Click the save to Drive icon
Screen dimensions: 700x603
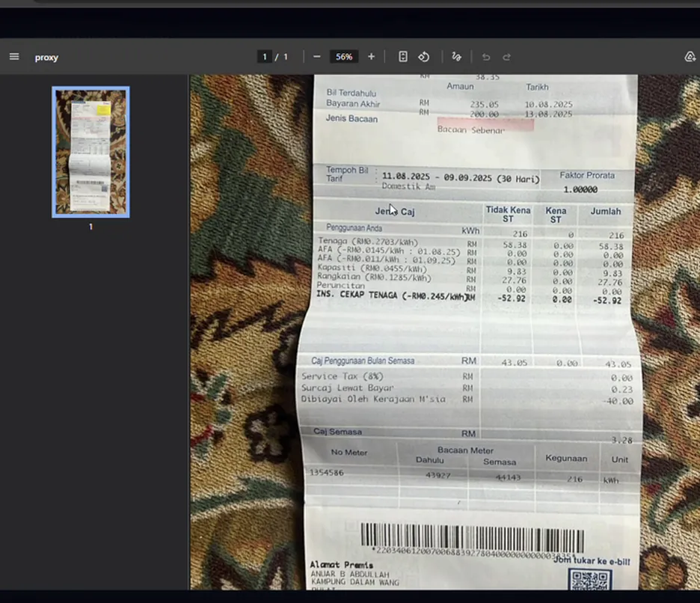tap(690, 57)
